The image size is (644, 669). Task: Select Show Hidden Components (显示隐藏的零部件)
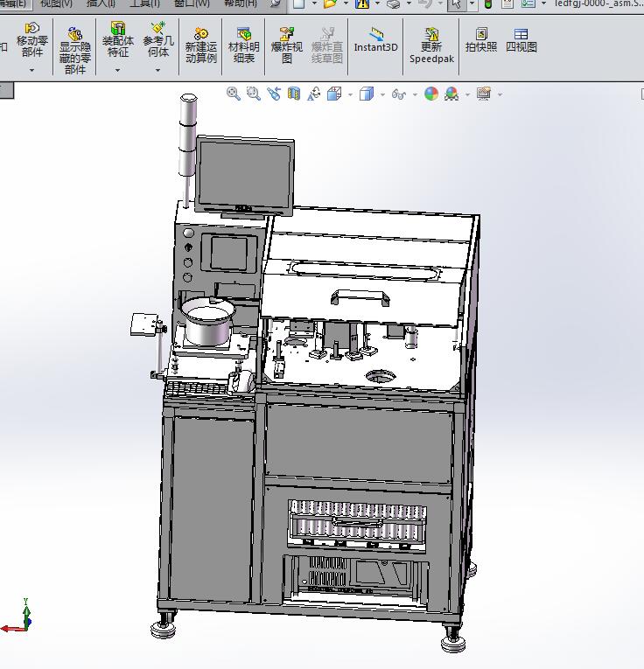(x=74, y=51)
